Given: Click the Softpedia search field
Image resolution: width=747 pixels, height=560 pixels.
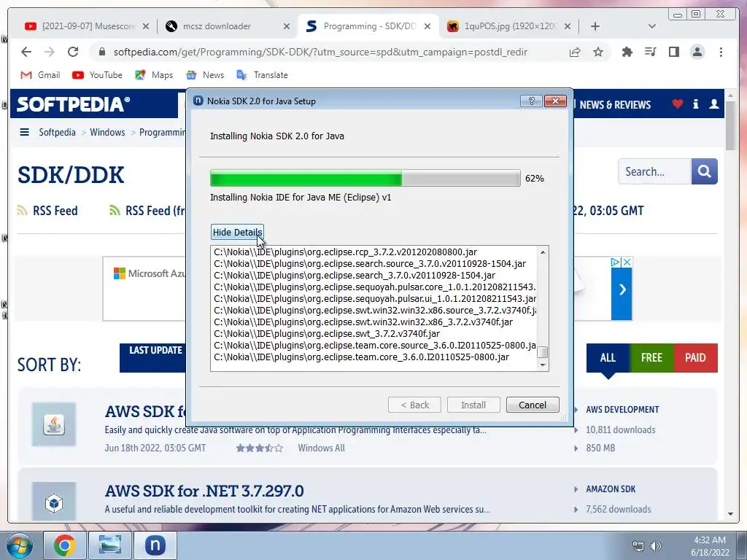Looking at the screenshot, I should click(654, 171).
